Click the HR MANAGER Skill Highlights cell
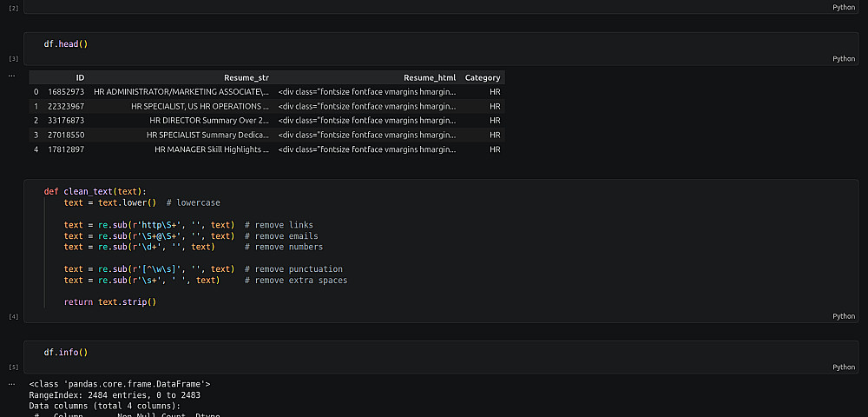868x417 pixels. pyautogui.click(x=212, y=149)
